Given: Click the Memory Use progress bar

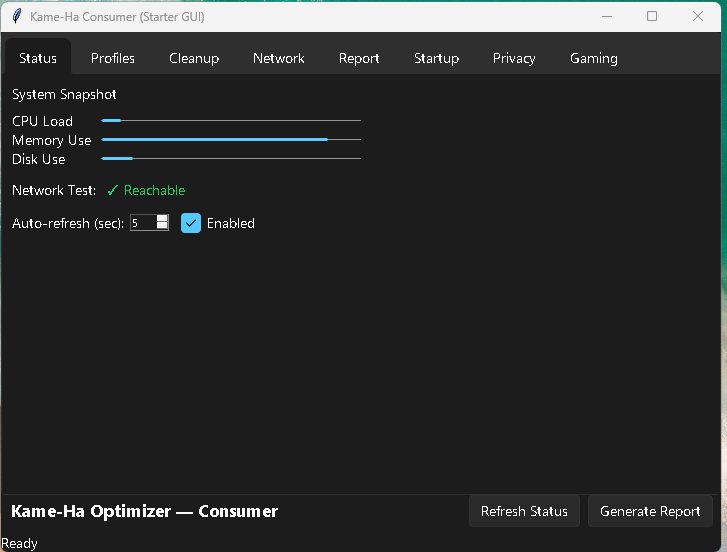Looking at the screenshot, I should [x=231, y=140].
